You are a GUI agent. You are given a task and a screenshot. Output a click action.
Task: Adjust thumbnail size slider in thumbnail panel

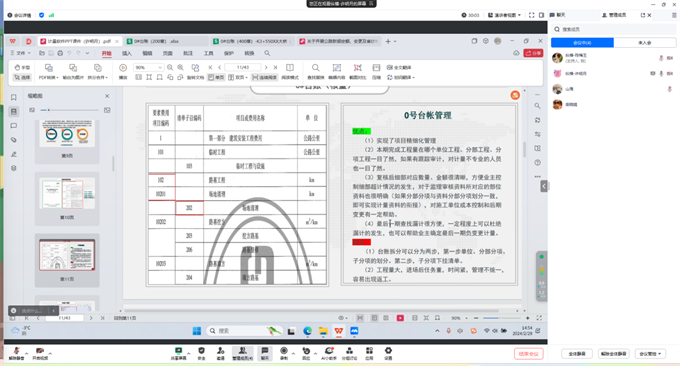click(69, 110)
